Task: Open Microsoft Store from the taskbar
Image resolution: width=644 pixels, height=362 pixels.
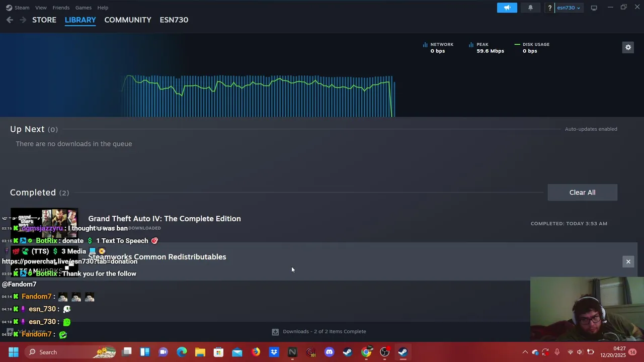Action: tap(218, 352)
